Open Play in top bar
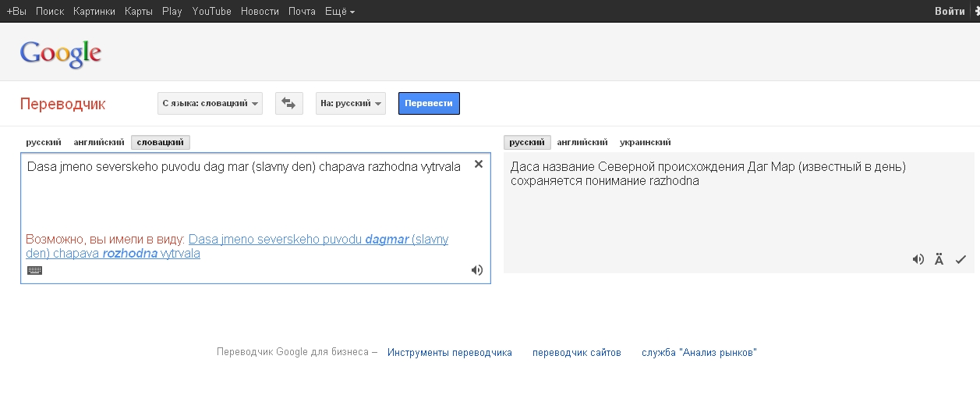Image resolution: width=980 pixels, height=402 pixels. (x=172, y=12)
